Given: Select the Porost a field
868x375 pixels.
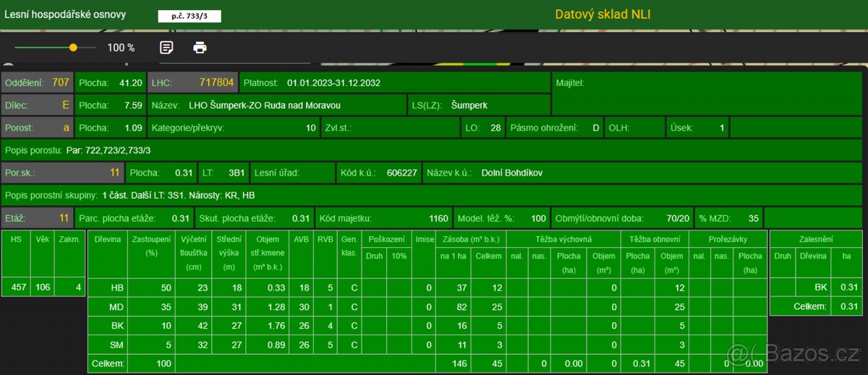Looking at the screenshot, I should (37, 128).
